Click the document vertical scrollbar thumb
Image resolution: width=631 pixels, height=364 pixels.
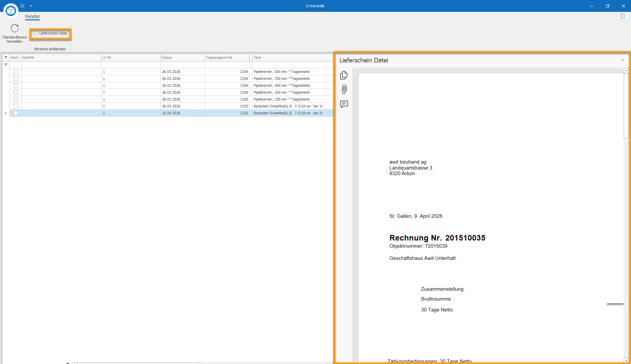tap(626, 105)
